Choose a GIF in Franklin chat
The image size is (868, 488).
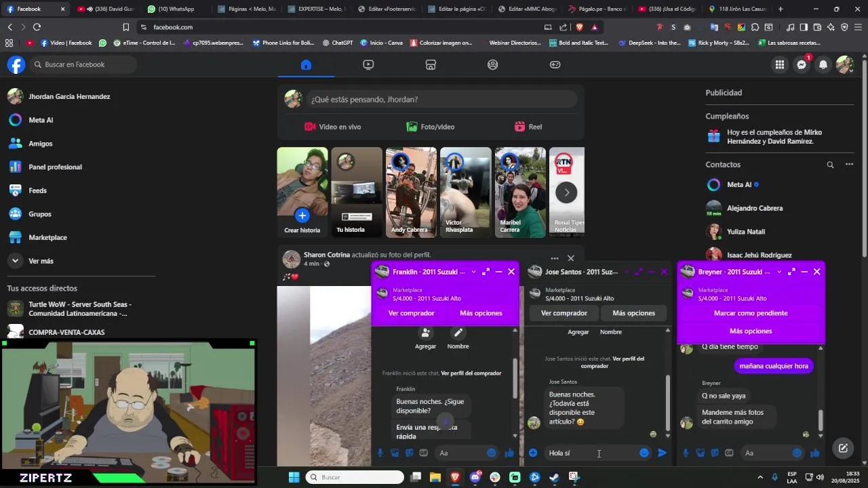point(424,453)
